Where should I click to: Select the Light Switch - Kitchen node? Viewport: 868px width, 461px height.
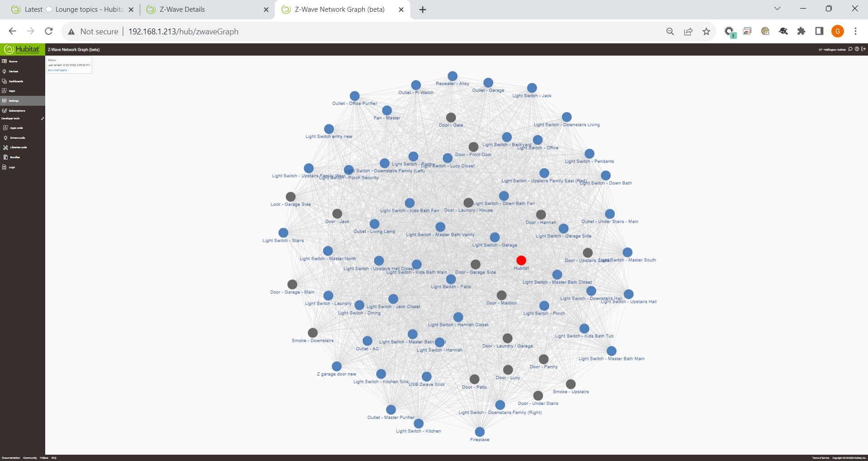pyautogui.click(x=419, y=423)
